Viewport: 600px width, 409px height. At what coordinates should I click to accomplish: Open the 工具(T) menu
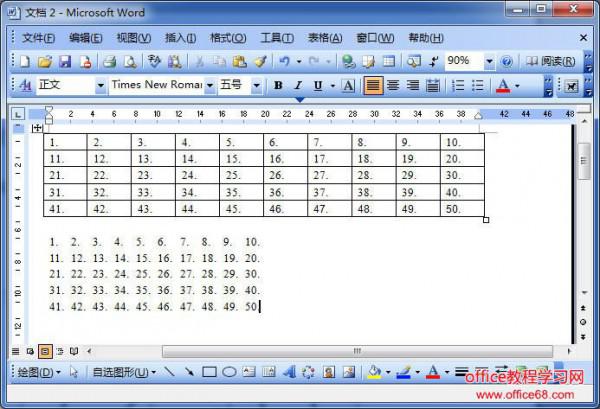277,38
